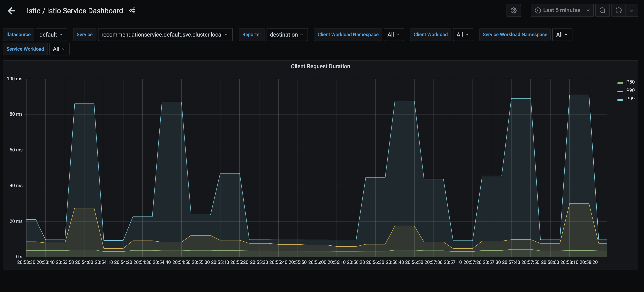Image resolution: width=644 pixels, height=292 pixels.
Task: Click the 20 ms y-axis label
Action: coord(16,221)
